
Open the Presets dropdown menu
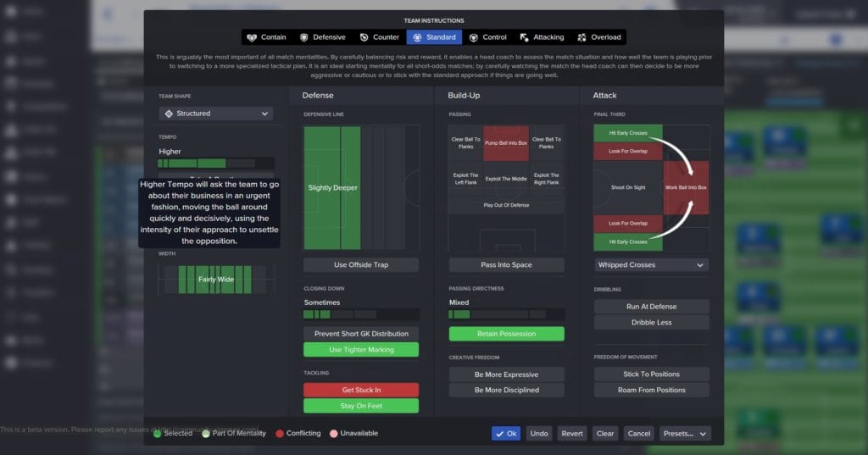(x=685, y=433)
